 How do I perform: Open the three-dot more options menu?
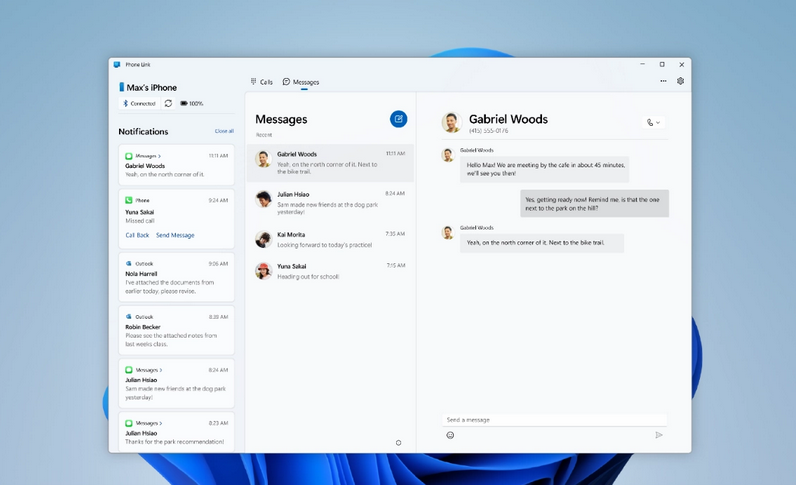click(663, 81)
